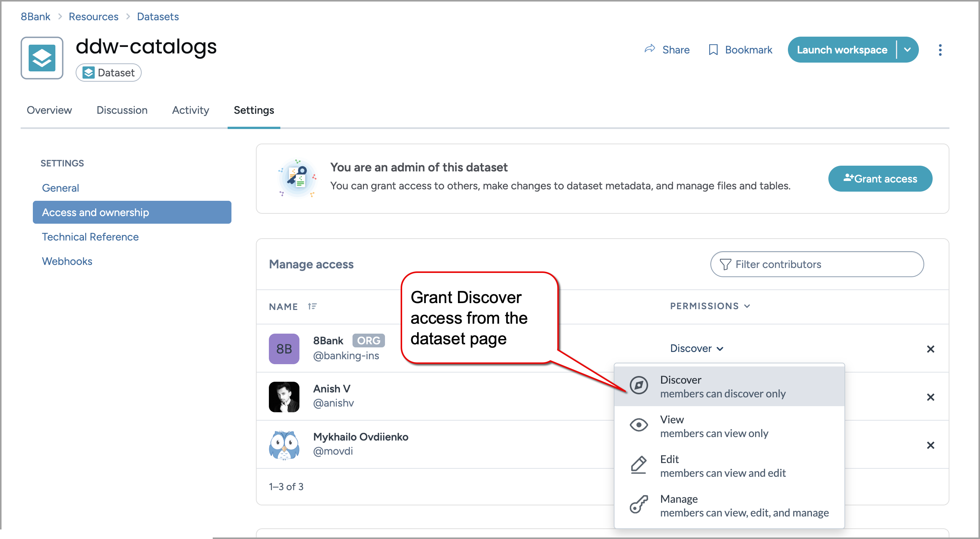
Task: Switch to the Activity tab
Action: click(x=190, y=110)
